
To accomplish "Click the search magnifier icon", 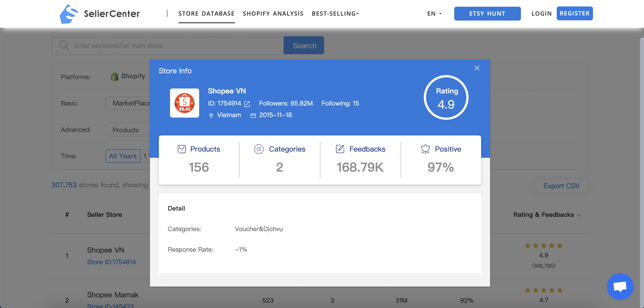I will [64, 45].
